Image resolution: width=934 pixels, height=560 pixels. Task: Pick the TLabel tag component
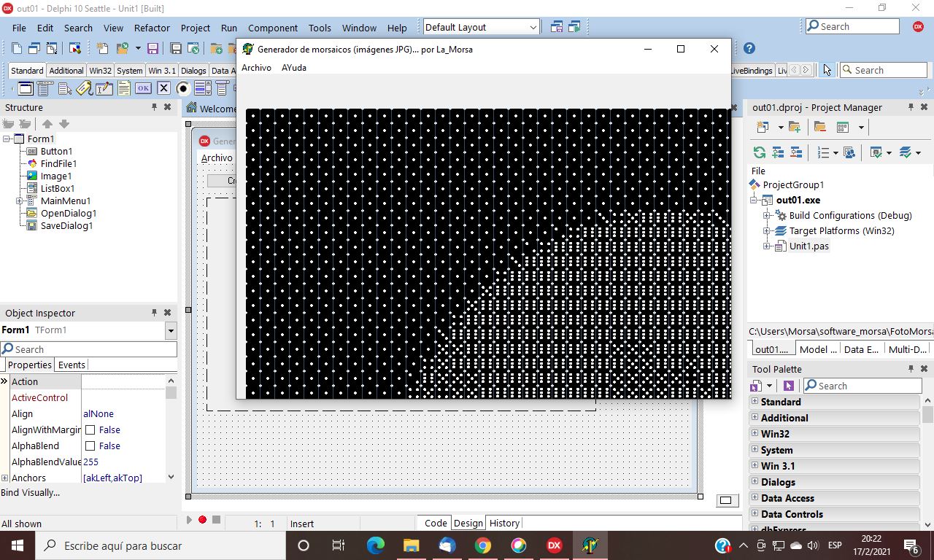(x=85, y=88)
